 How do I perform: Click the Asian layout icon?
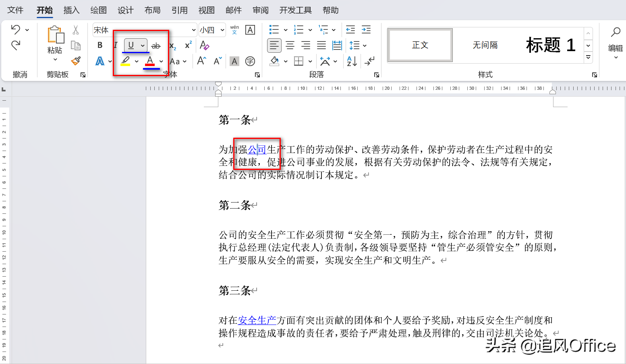[x=325, y=61]
